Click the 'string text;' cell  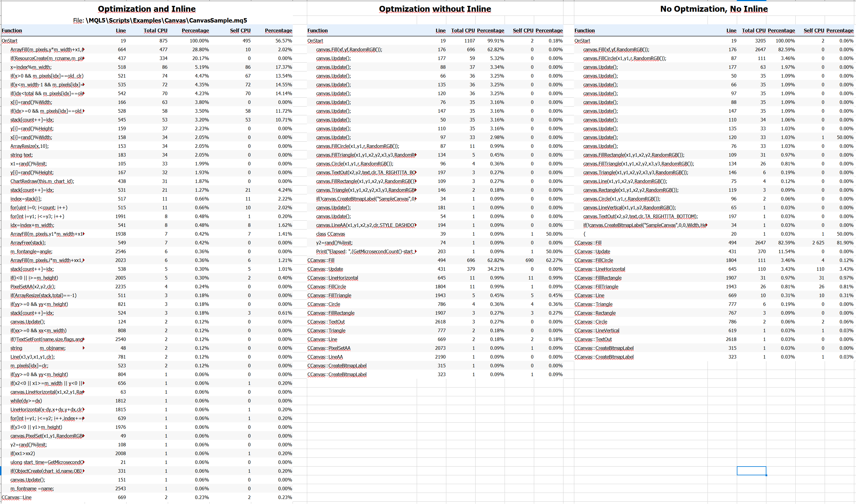click(x=21, y=155)
